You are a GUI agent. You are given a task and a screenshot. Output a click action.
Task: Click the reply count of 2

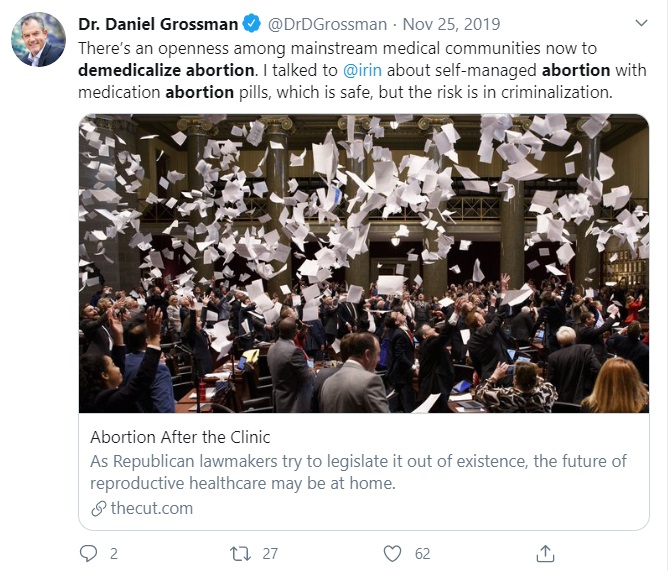coord(114,552)
